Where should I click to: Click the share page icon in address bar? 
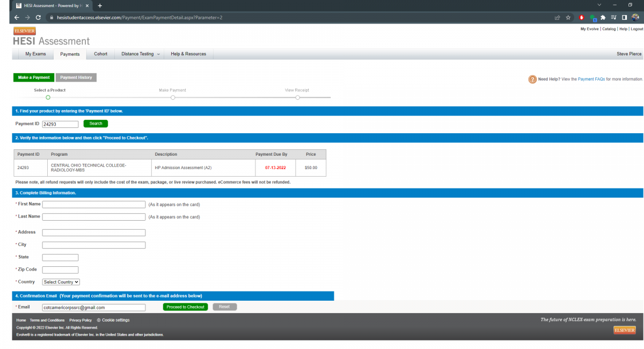pyautogui.click(x=558, y=17)
